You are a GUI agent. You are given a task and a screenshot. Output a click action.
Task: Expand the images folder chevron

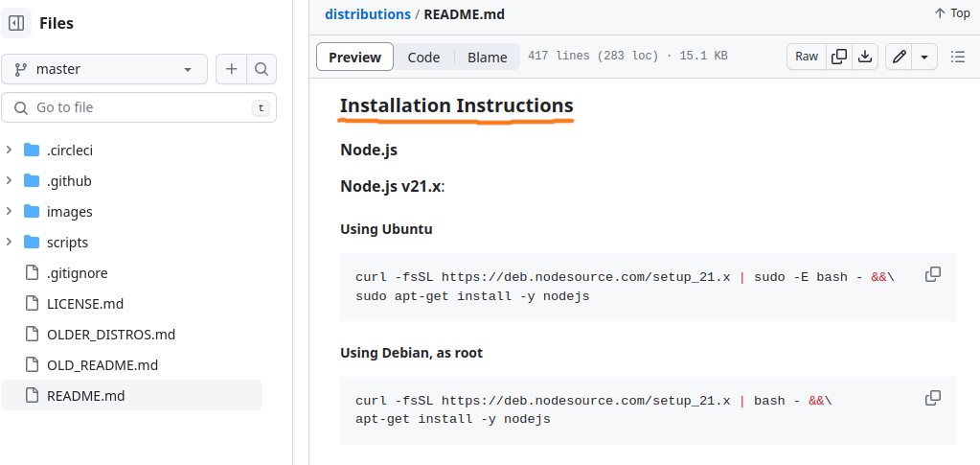click(x=9, y=211)
